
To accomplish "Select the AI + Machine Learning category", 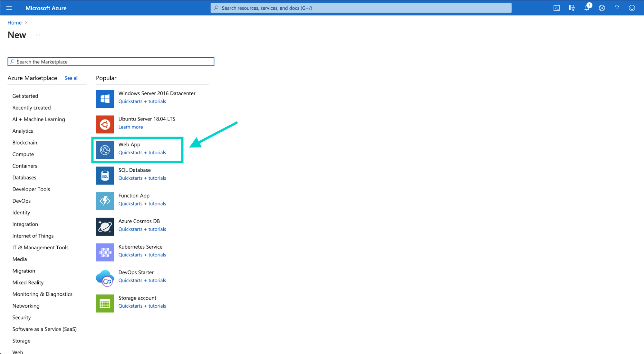I will tap(39, 119).
